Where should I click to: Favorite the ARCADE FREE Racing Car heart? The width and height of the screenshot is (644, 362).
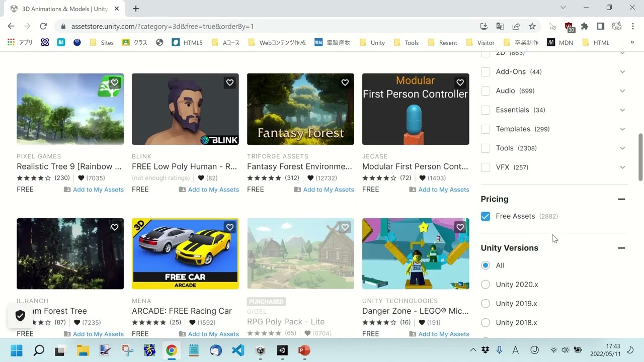click(x=230, y=227)
